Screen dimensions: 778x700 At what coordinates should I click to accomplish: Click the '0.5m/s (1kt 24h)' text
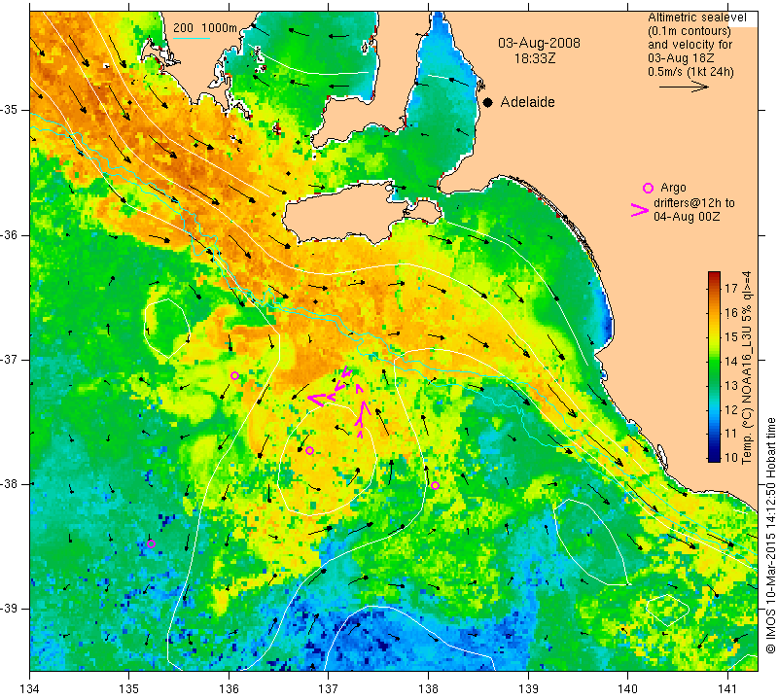[x=690, y=72]
